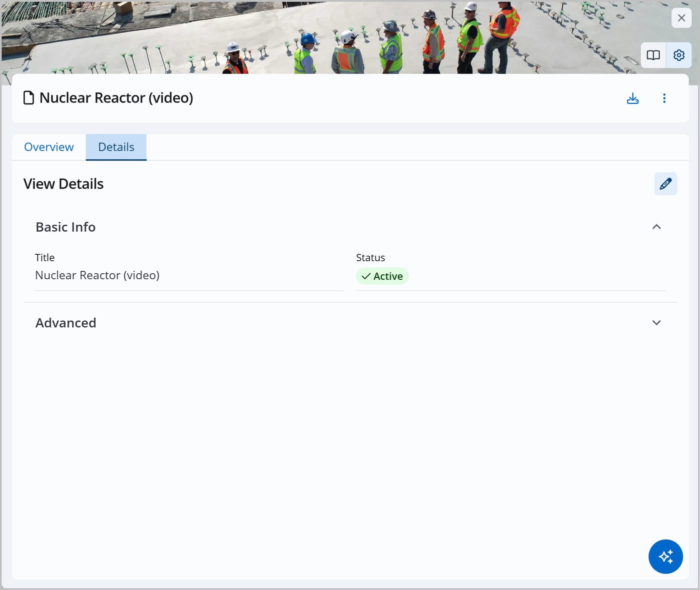
Task: Select the Details tab
Action: 116,147
